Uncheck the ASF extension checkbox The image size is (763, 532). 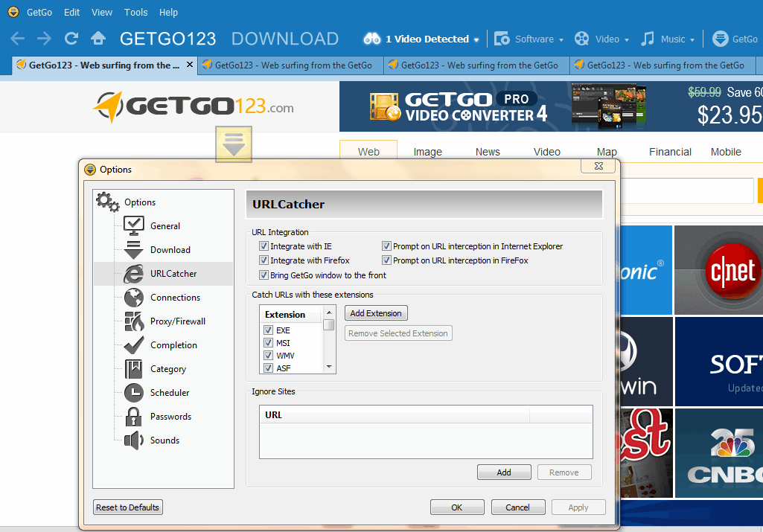pos(268,368)
